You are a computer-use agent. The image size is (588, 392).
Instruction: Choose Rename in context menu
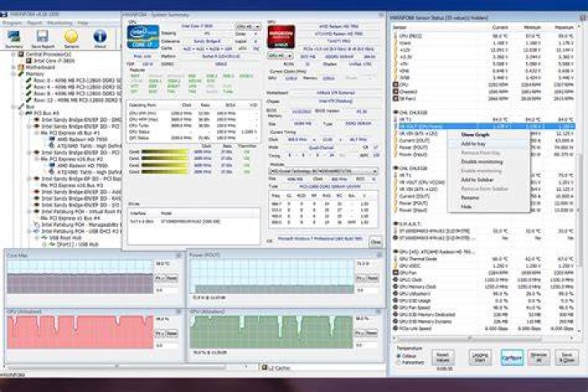pyautogui.click(x=488, y=198)
